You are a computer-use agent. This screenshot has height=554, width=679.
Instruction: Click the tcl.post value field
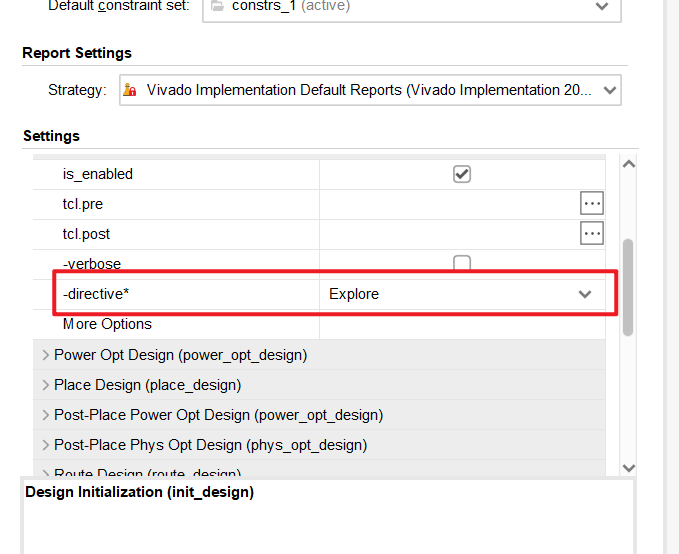[x=449, y=234]
